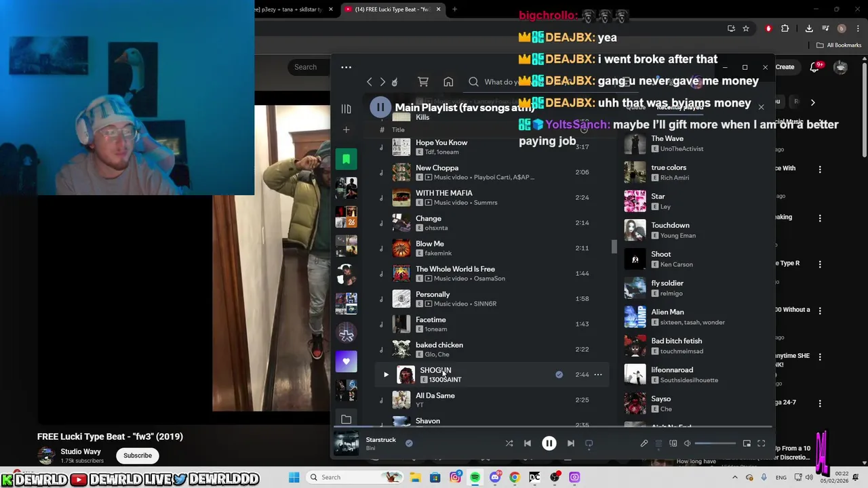Go back in Spotify navigation
The image size is (868, 488).
(369, 82)
